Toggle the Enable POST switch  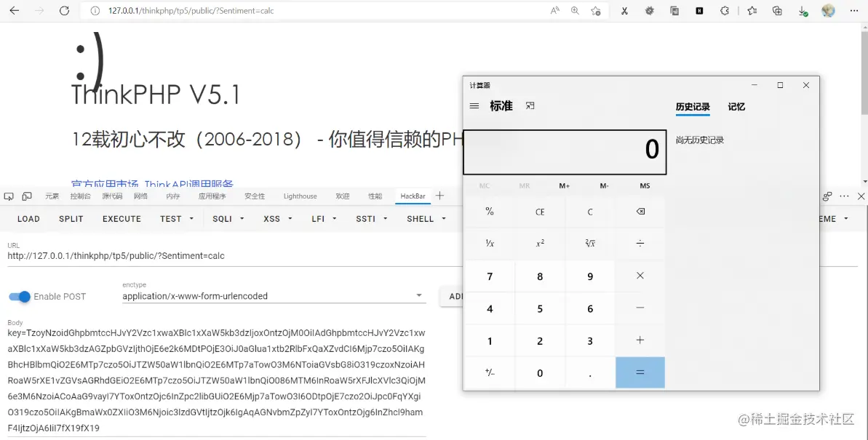coord(20,297)
